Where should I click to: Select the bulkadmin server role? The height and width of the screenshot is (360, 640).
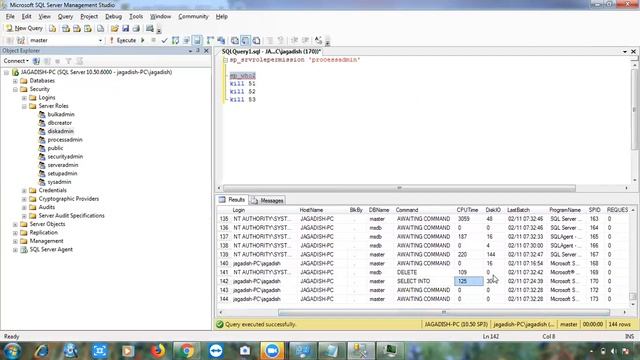tap(61, 114)
